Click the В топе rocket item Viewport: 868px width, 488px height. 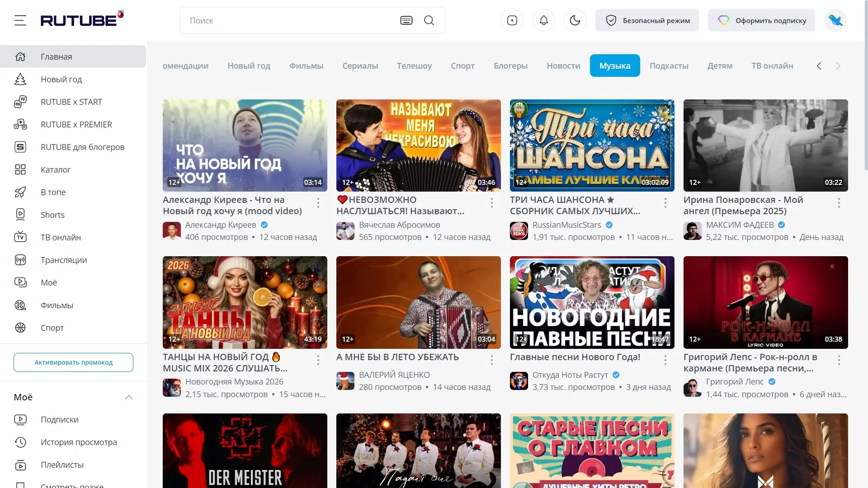[x=53, y=192]
